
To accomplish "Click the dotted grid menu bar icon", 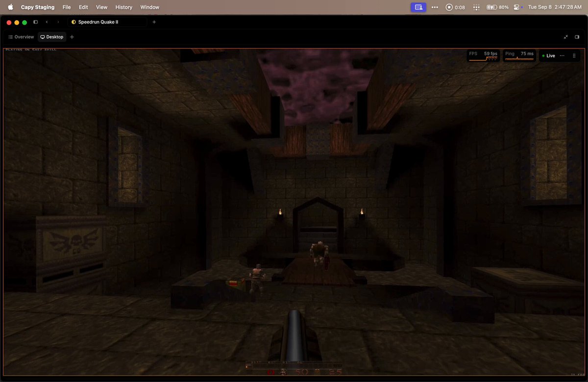I will pos(476,7).
